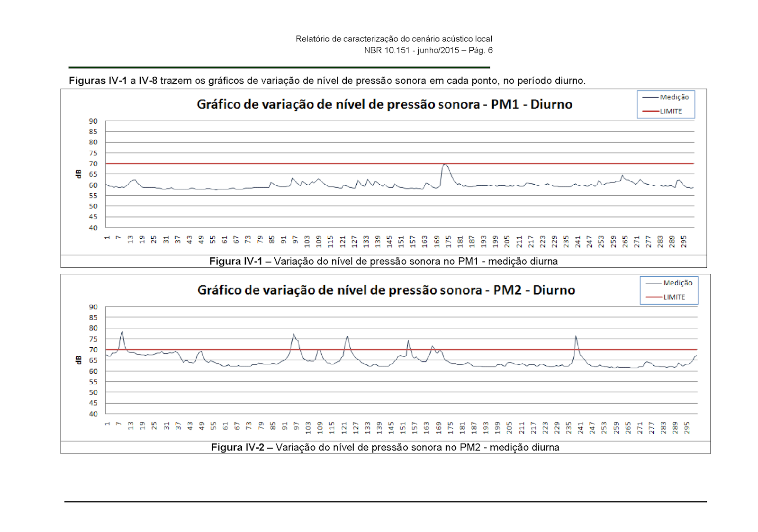Click the Figura IV-2 caption text
Viewport: 758px width, 532px height.
pyautogui.click(x=385, y=447)
